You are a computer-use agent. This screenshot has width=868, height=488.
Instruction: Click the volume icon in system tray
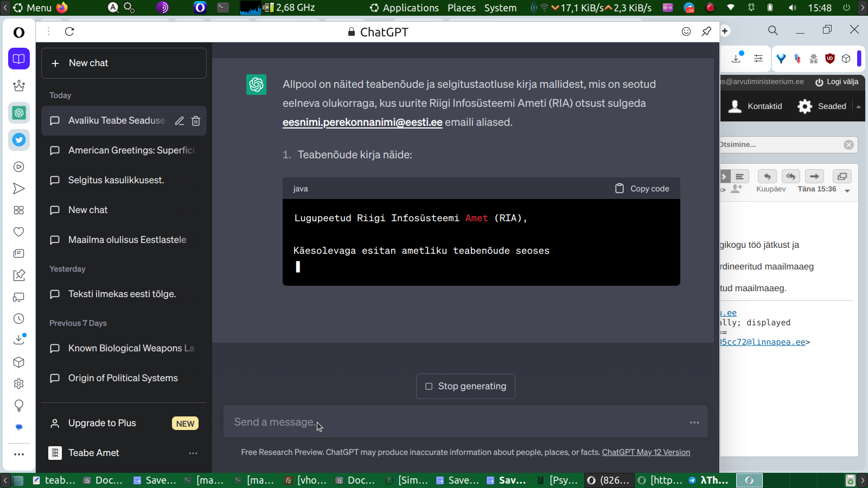point(793,8)
